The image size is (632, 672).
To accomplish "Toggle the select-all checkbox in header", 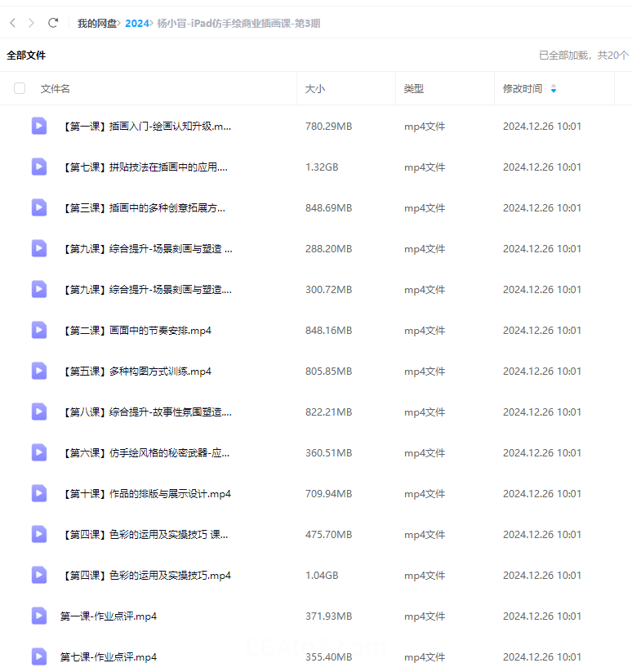I will point(20,88).
